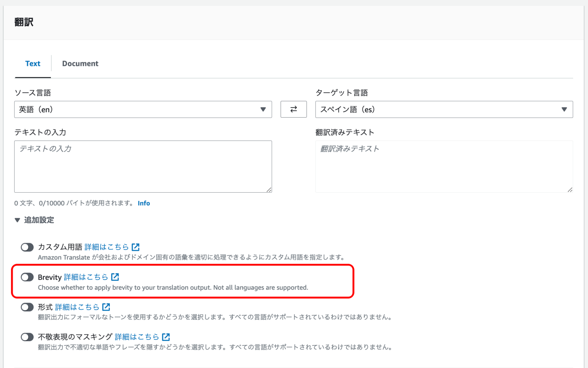Click the external link icon next to 形式
The image size is (588, 368).
[x=106, y=307]
